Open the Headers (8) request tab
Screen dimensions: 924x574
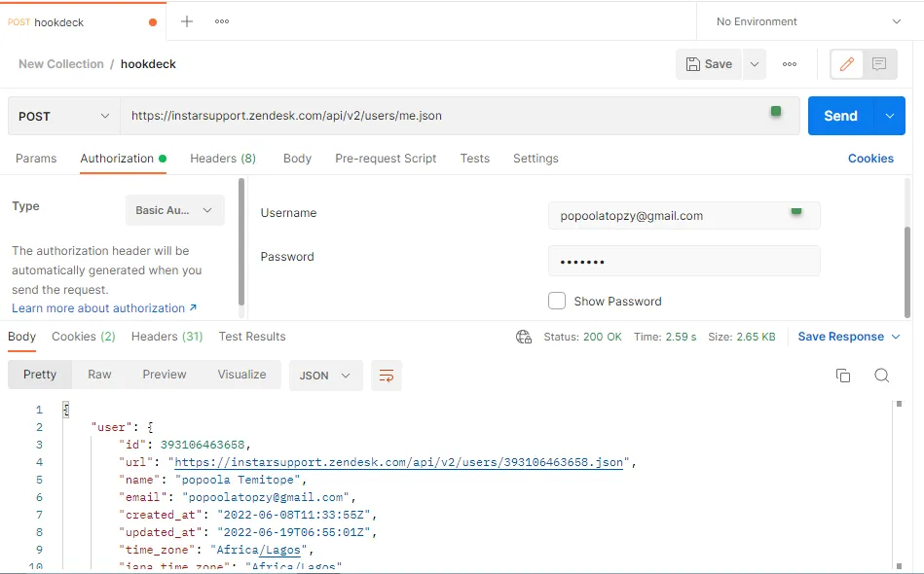click(223, 159)
